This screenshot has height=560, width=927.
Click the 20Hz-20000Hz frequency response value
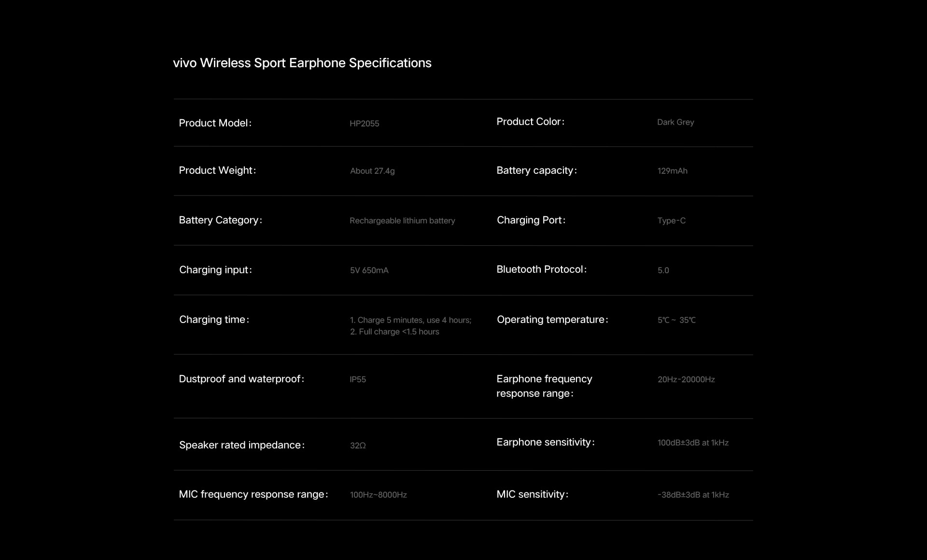point(686,379)
